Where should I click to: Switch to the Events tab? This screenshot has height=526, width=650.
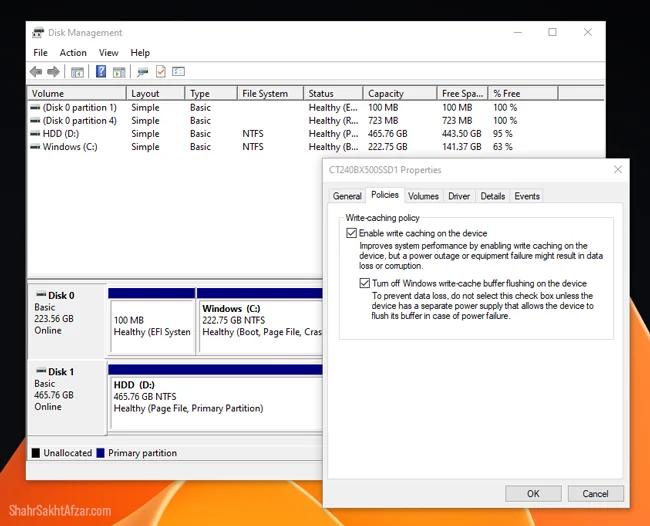tap(527, 196)
